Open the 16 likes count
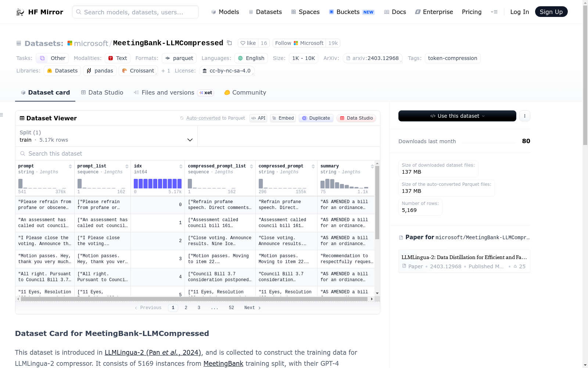Viewport: 588px width, 368px height. click(264, 43)
